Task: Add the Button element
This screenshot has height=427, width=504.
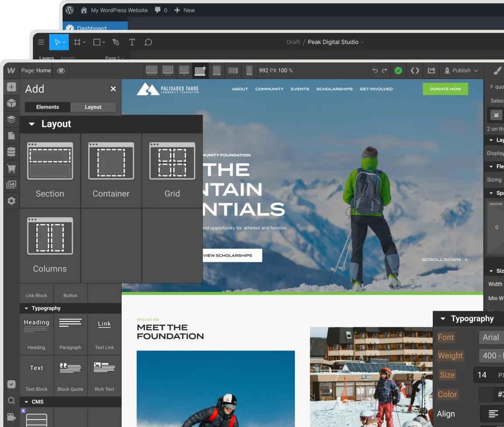Action: pos(70,292)
